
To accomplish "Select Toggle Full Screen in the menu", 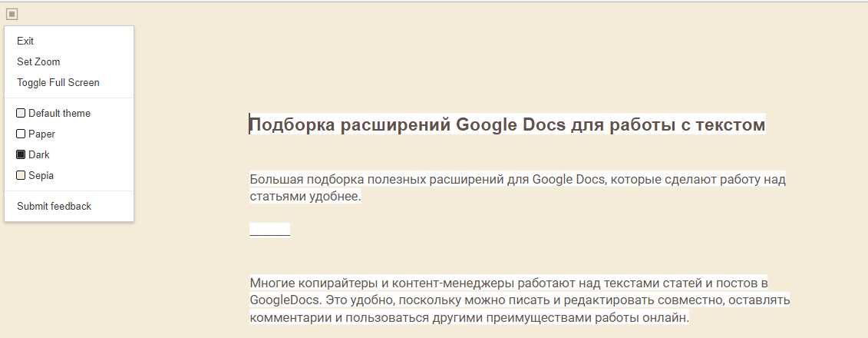I will (x=58, y=83).
